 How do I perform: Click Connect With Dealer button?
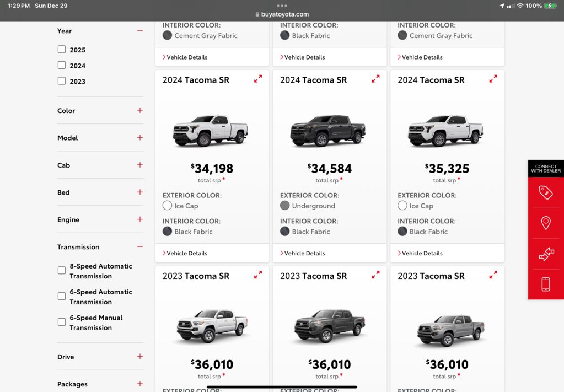(546, 169)
